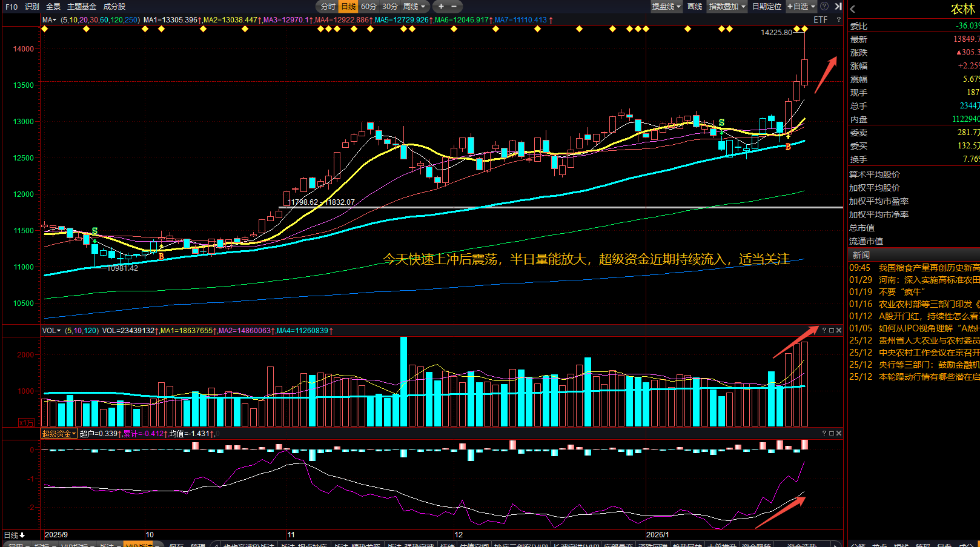Open the help question mark icon top right
The height and width of the screenshot is (547, 980).
click(824, 6)
